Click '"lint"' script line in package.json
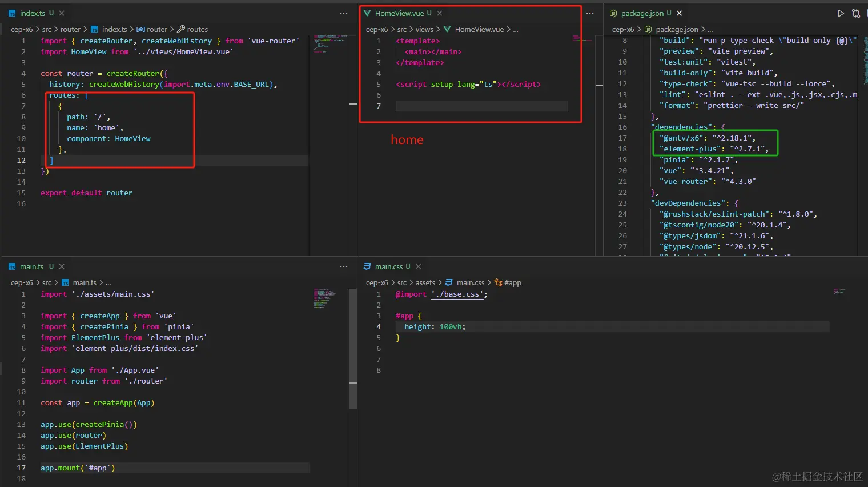The width and height of the screenshot is (868, 487). tap(758, 94)
